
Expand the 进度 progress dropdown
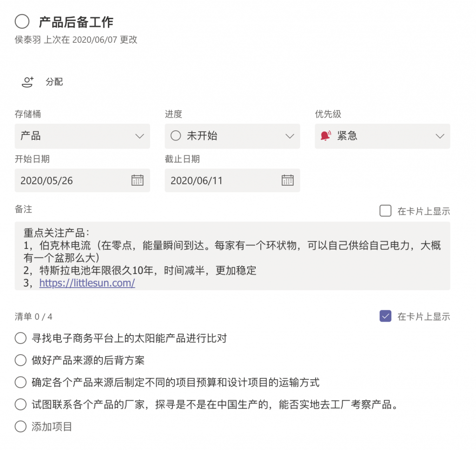click(x=232, y=136)
